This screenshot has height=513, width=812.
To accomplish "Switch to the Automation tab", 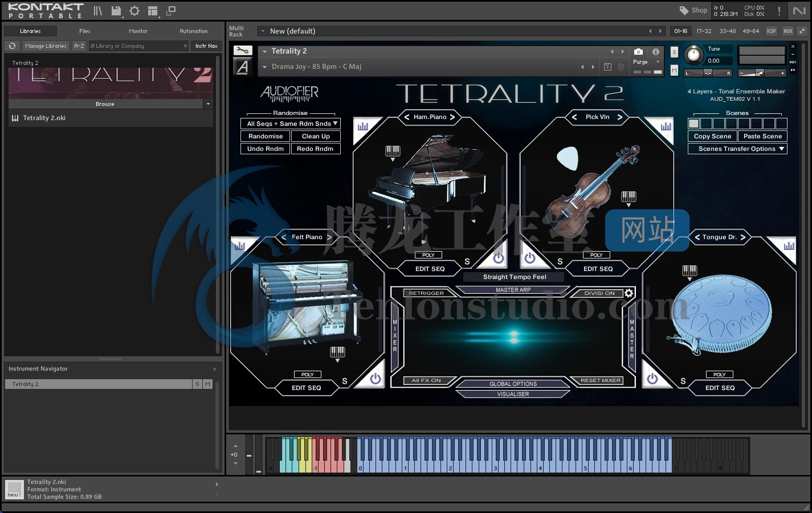I will [x=194, y=31].
